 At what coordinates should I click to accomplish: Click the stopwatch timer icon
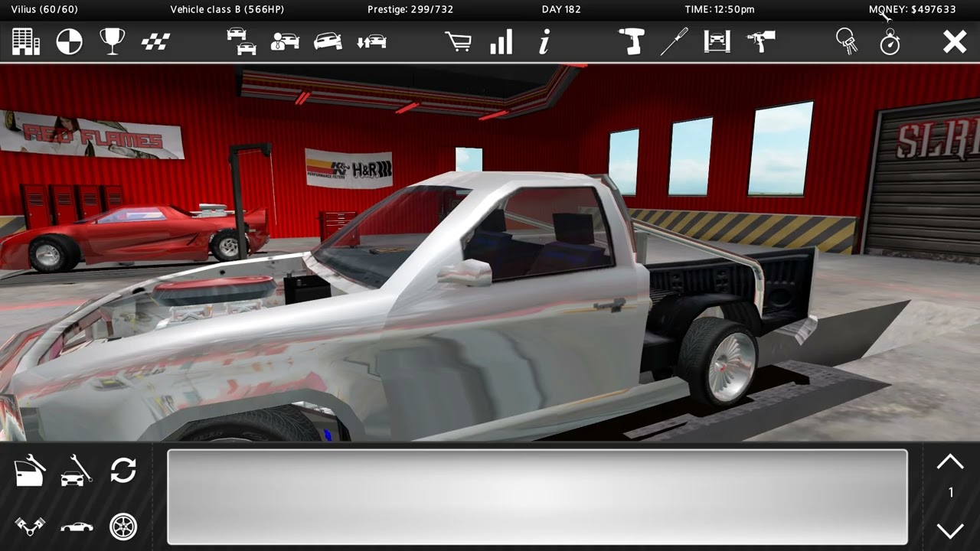(890, 41)
